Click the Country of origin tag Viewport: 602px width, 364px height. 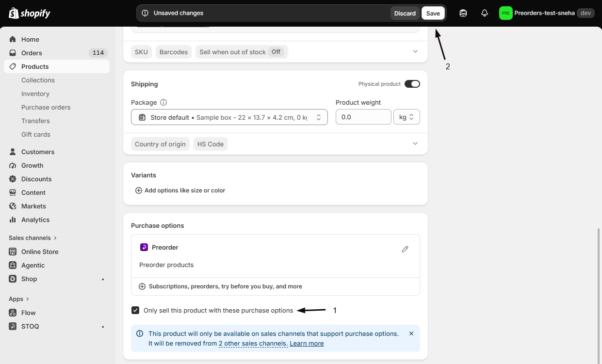(160, 144)
